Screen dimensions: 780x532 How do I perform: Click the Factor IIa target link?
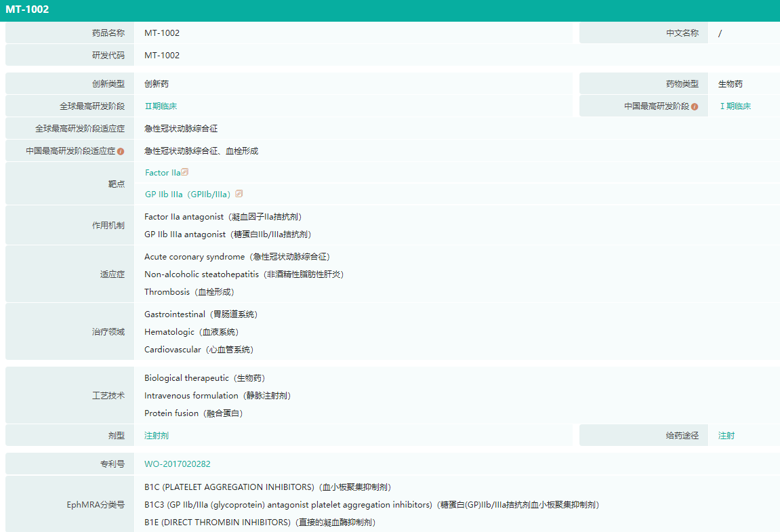162,173
